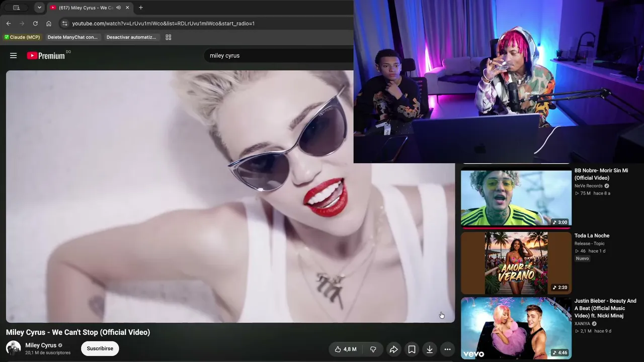
Task: Click the '2,1 M hace 9 d' view count text
Action: tap(593, 331)
